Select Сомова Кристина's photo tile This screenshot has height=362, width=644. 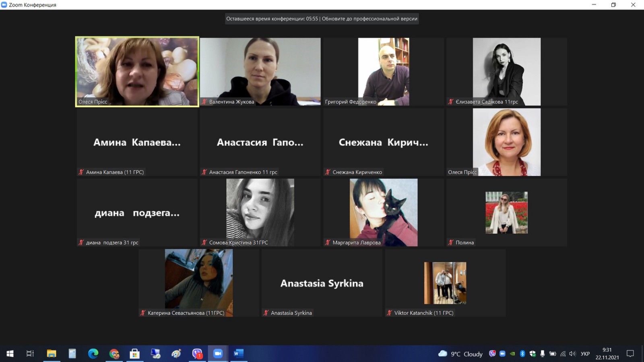(260, 212)
